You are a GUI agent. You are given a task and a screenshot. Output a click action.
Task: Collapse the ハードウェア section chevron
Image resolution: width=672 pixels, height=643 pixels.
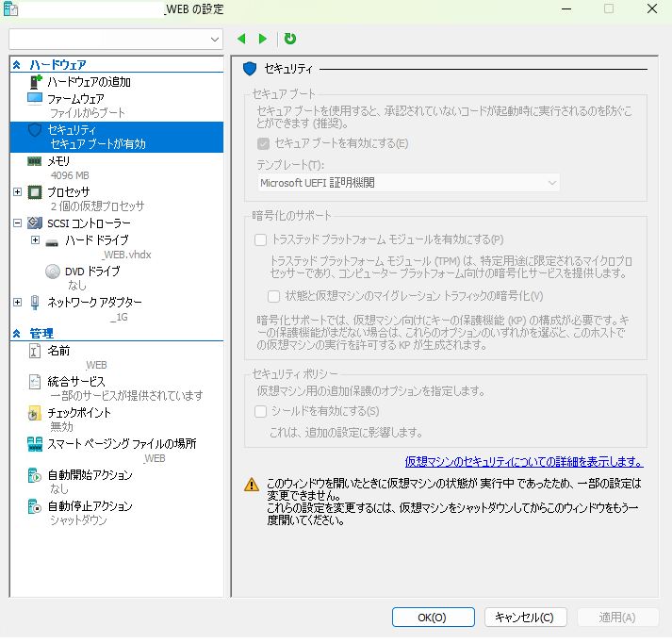pyautogui.click(x=17, y=65)
